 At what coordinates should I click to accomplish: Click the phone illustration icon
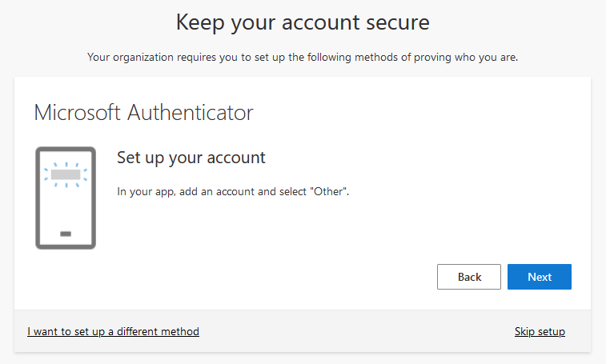tap(66, 198)
